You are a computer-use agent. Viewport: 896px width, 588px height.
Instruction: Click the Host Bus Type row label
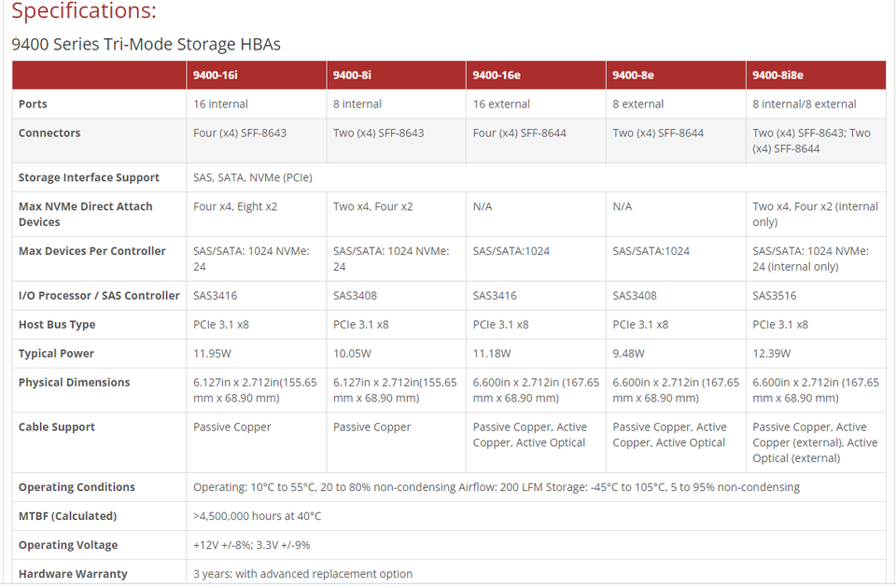click(57, 325)
